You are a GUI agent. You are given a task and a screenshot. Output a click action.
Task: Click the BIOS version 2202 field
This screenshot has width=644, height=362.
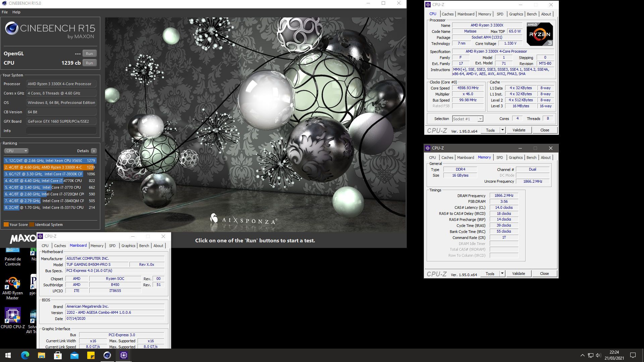point(115,312)
